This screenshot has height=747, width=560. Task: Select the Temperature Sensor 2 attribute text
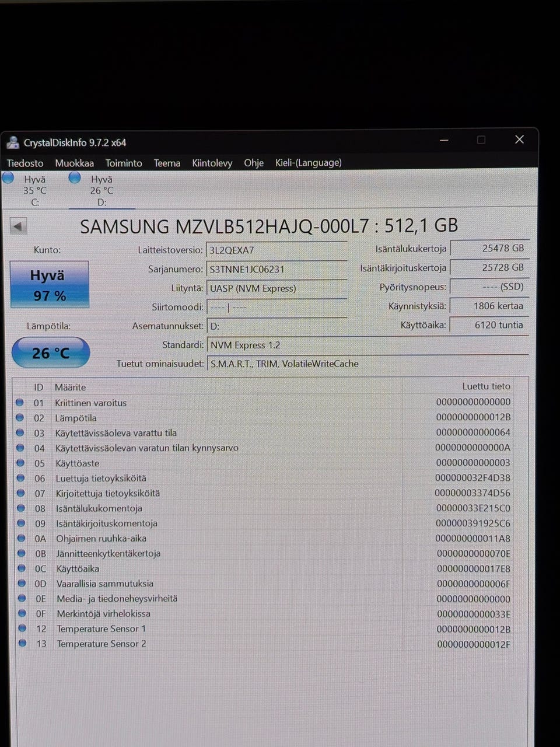101,644
